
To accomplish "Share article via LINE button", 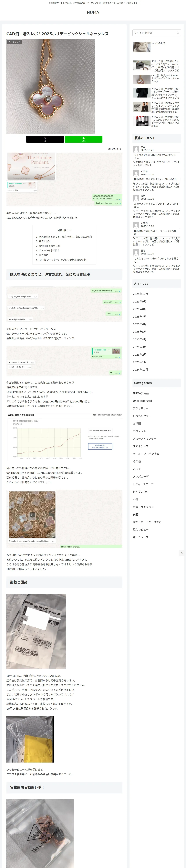I will [x=83, y=139].
